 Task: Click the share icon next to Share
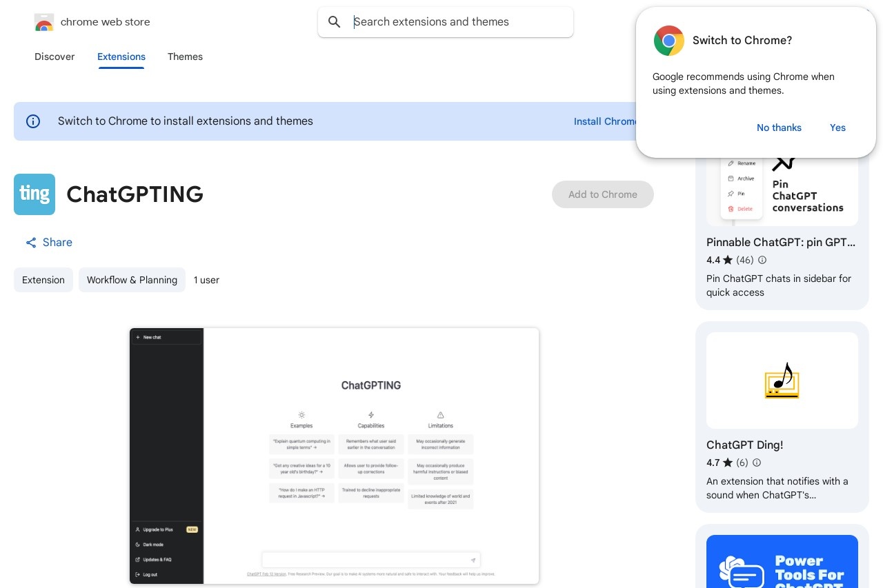(x=31, y=243)
